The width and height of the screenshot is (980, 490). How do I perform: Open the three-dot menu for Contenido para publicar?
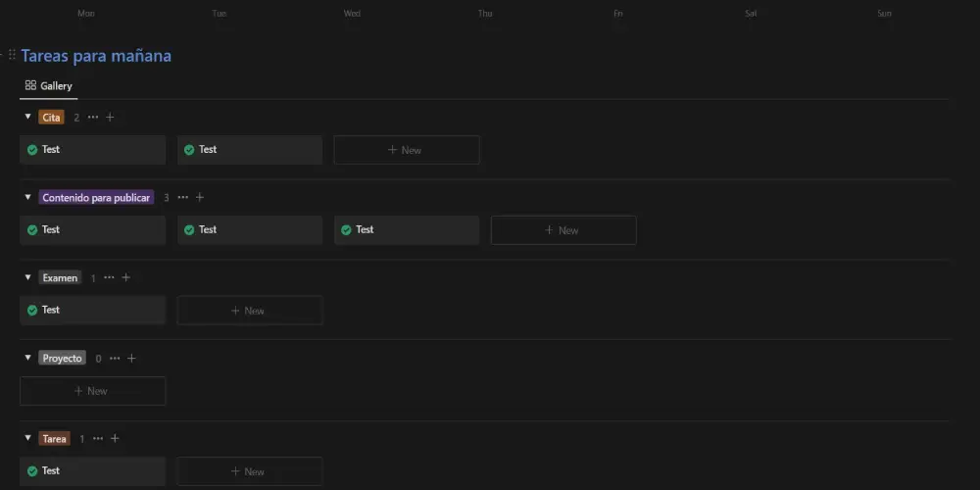pyautogui.click(x=183, y=198)
